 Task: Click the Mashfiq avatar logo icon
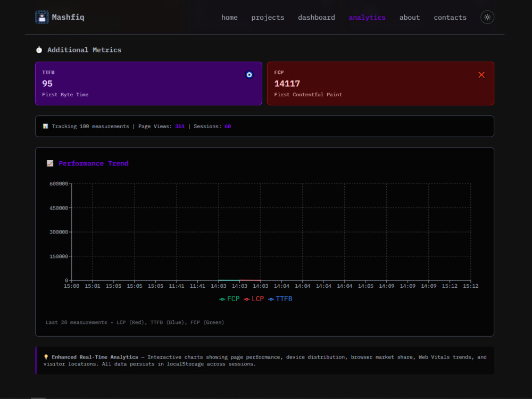tap(41, 18)
